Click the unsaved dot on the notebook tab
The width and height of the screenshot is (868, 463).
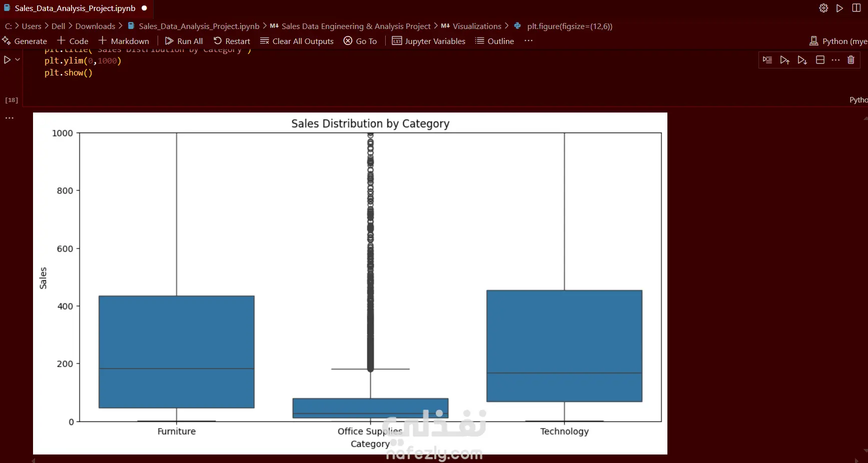144,8
